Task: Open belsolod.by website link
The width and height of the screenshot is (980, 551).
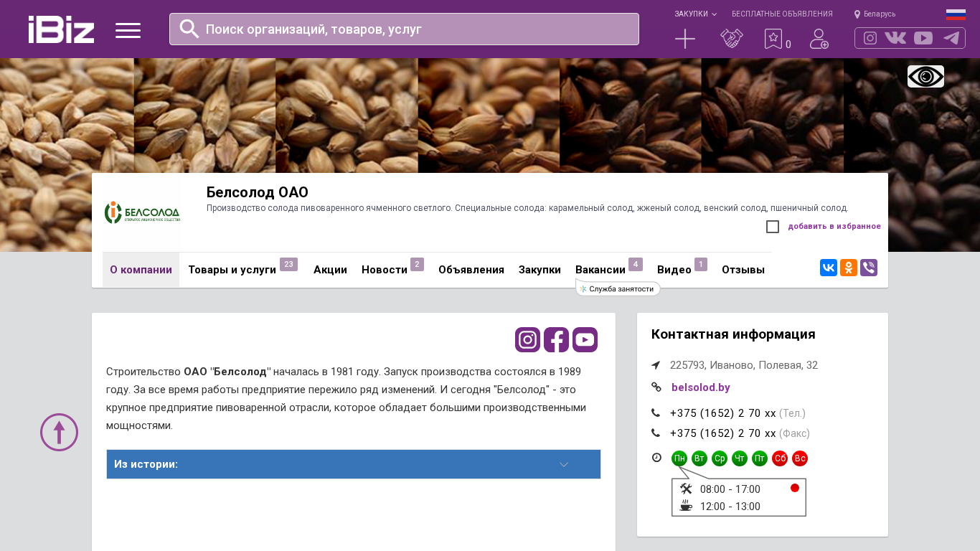Action: point(701,387)
